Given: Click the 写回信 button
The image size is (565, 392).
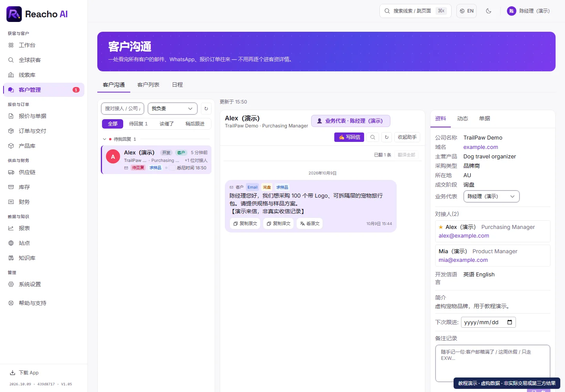Looking at the screenshot, I should [349, 137].
